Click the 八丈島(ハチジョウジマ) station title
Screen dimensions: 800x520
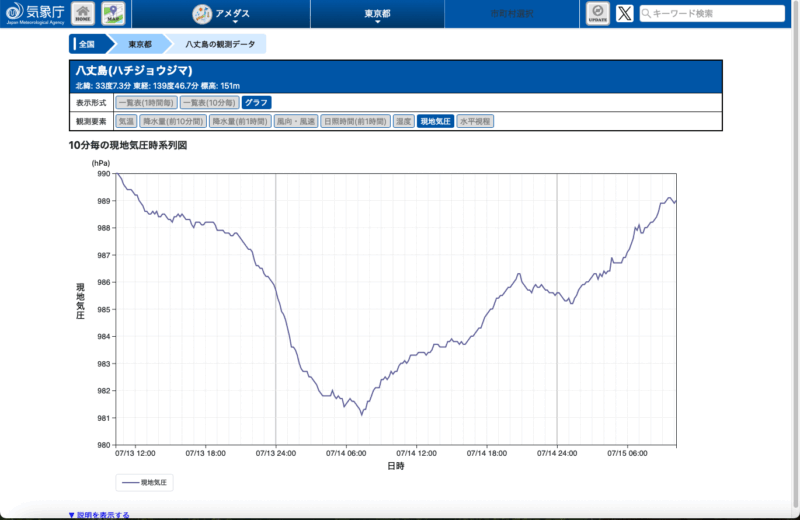(134, 70)
